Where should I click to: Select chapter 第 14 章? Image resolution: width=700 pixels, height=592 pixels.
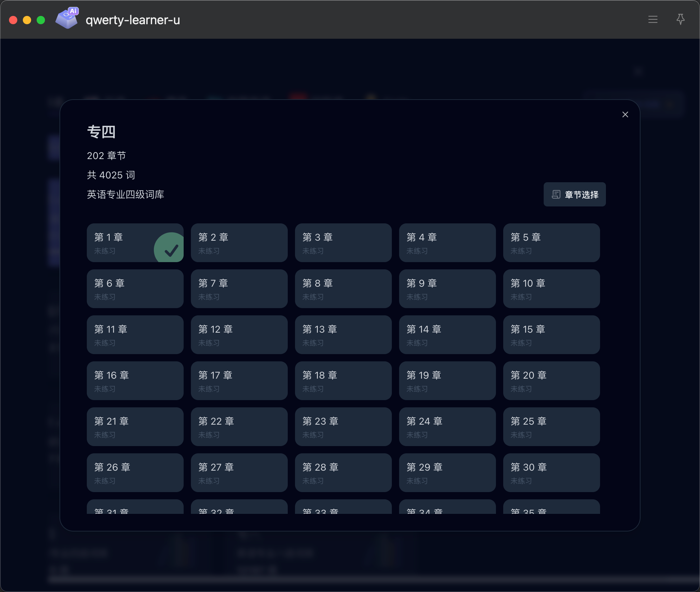pyautogui.click(x=447, y=335)
